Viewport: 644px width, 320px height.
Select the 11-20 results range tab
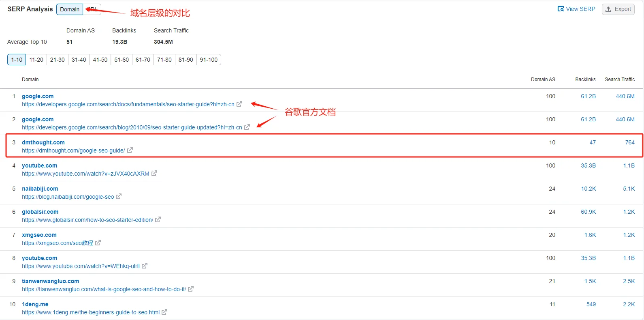pyautogui.click(x=36, y=60)
